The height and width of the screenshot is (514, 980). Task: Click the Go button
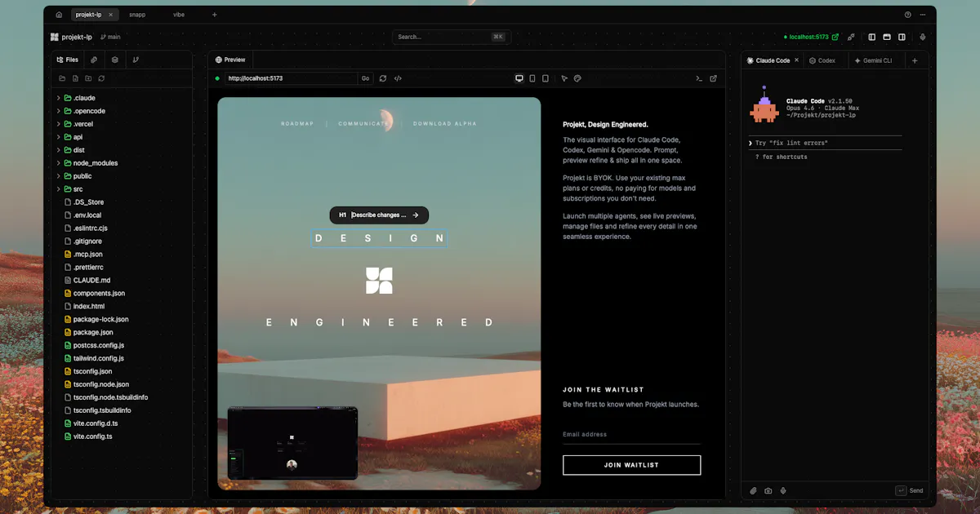365,78
